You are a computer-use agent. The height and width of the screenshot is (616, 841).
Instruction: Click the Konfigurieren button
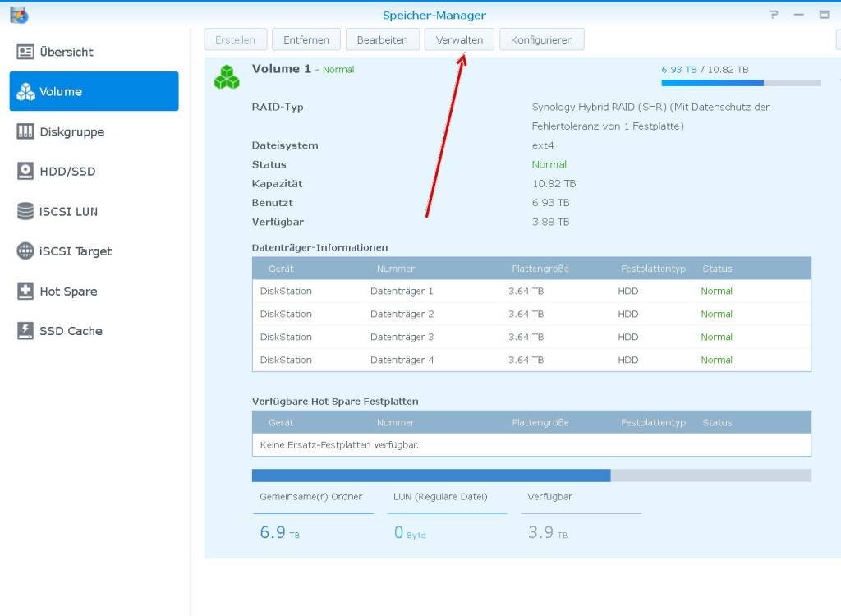pyautogui.click(x=542, y=39)
